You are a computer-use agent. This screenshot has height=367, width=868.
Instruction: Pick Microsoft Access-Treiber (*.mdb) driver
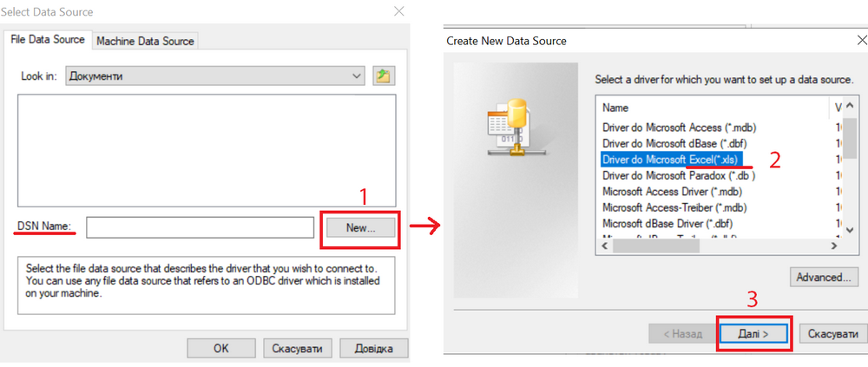click(x=674, y=207)
